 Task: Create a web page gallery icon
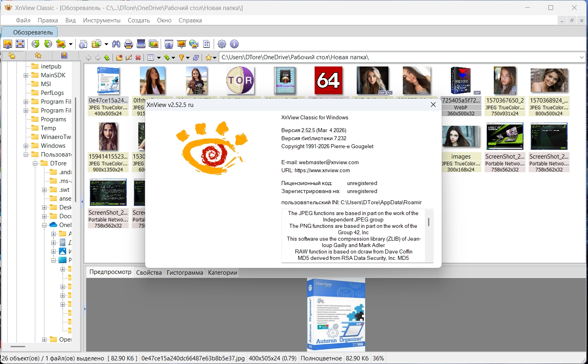194,44
